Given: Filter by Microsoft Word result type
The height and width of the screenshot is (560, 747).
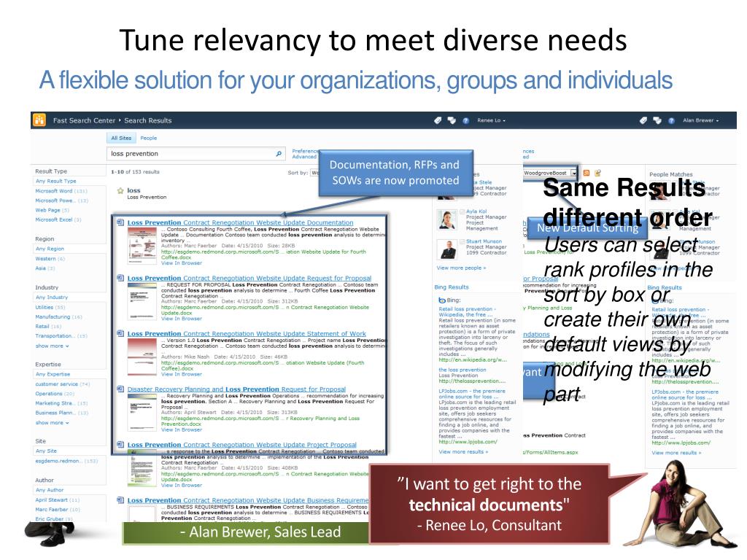Looking at the screenshot, I should (61, 190).
